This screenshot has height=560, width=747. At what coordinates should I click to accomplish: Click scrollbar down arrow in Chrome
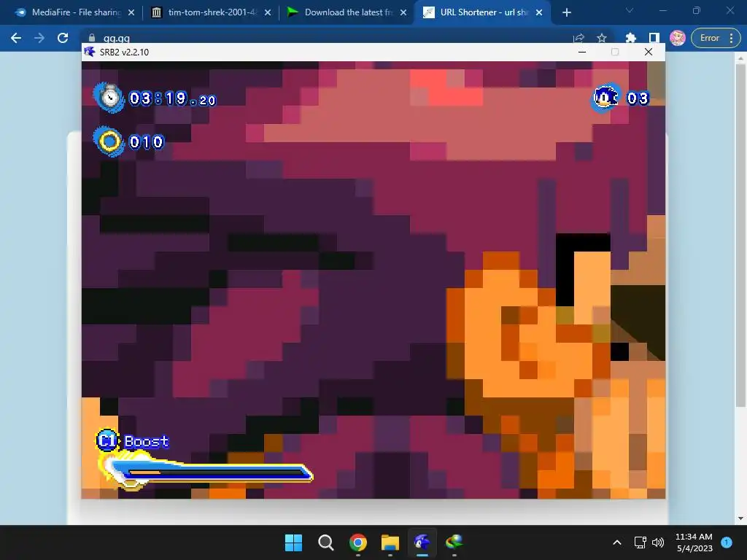coord(740,518)
